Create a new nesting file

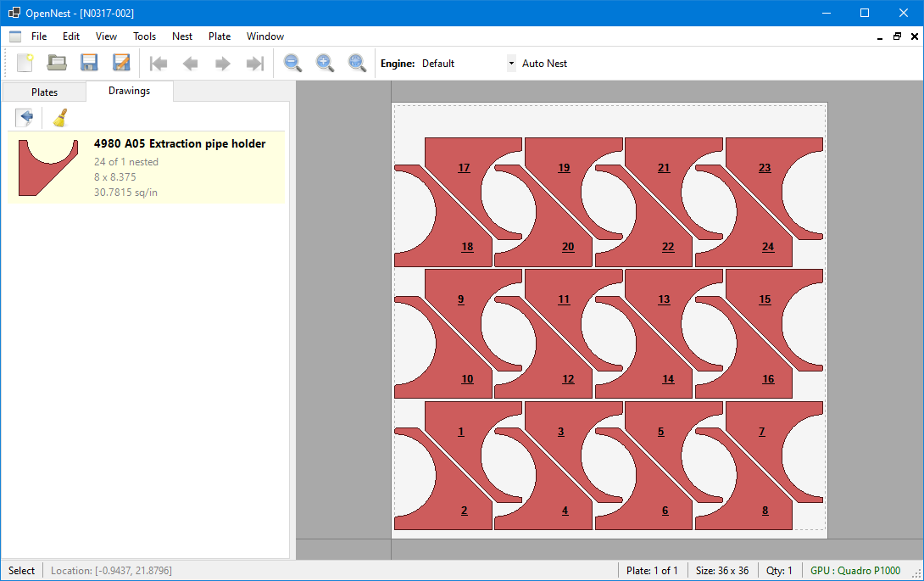[23, 63]
